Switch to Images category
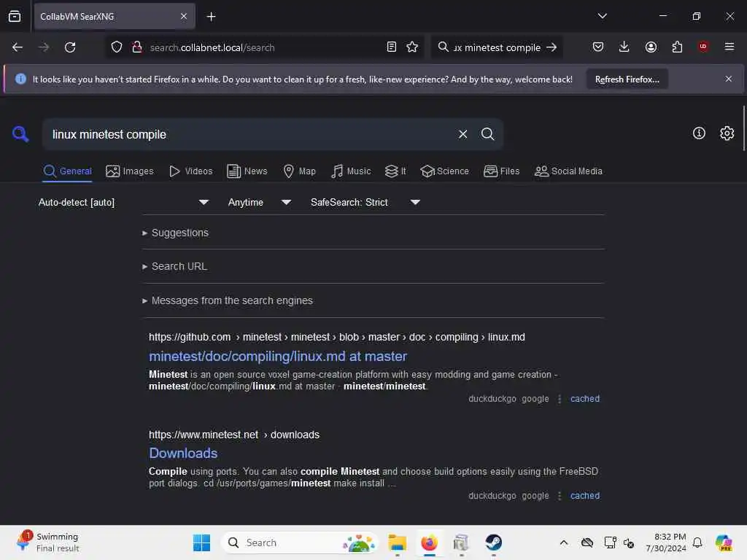The image size is (747, 560). [130, 171]
